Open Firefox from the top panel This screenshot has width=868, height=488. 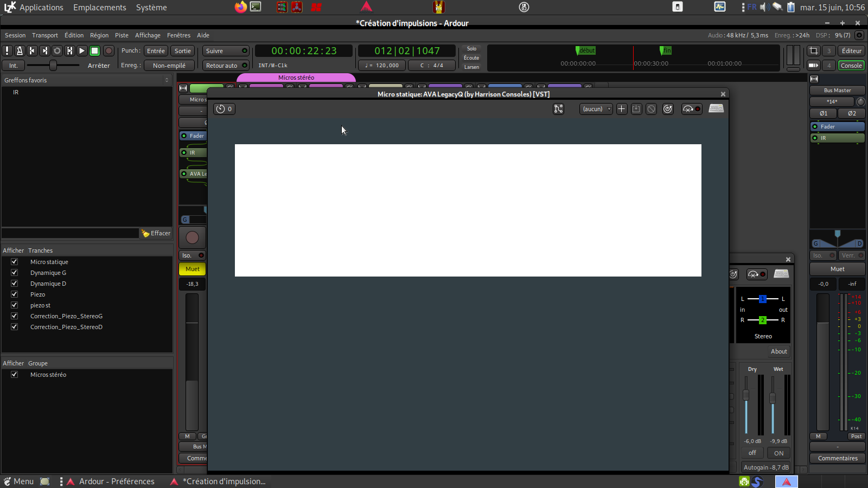[240, 7]
